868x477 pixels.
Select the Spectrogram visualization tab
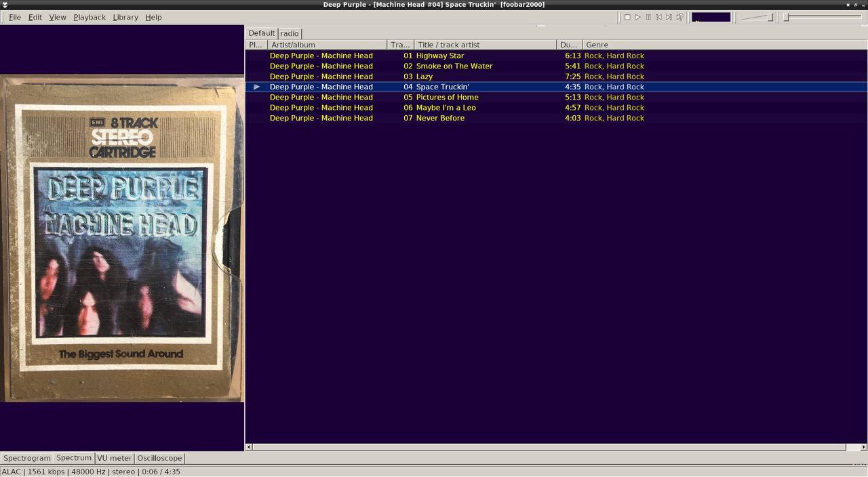coord(27,458)
